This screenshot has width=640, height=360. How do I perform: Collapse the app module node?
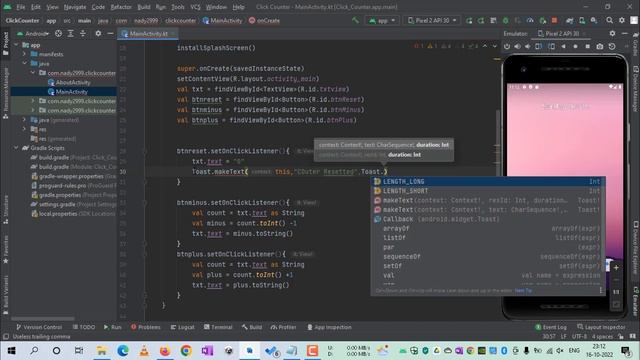16,45
